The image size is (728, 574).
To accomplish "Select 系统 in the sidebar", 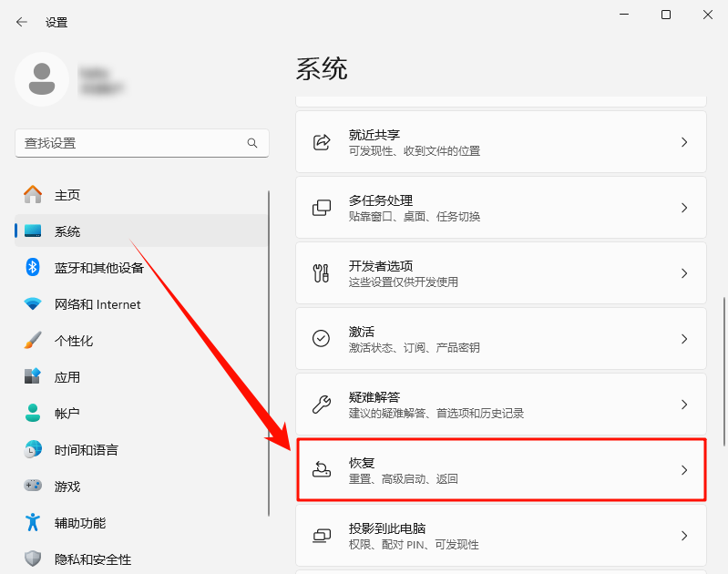I will (141, 231).
